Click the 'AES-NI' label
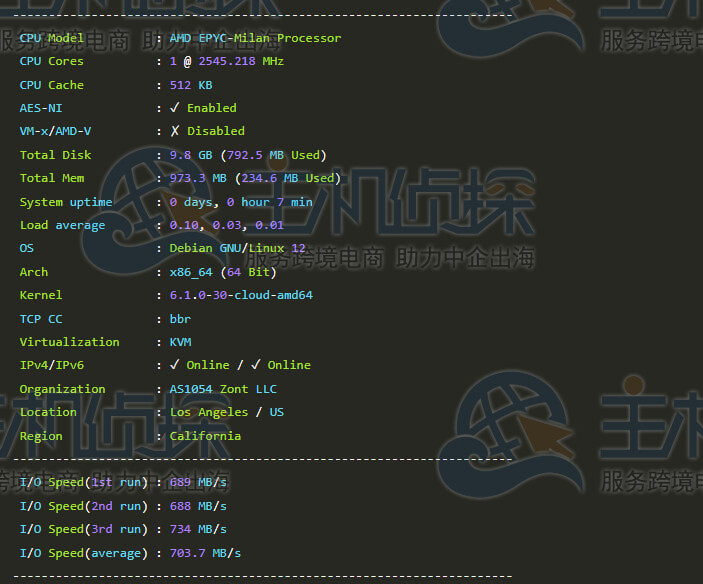Screen dimensions: 703x584 pos(41,108)
